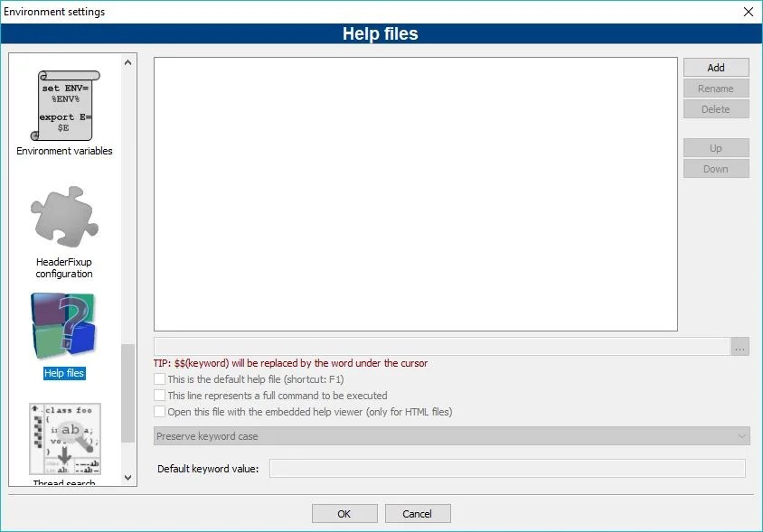Enable opening with embedded help viewer
Screen dimensions: 763x532
159,411
